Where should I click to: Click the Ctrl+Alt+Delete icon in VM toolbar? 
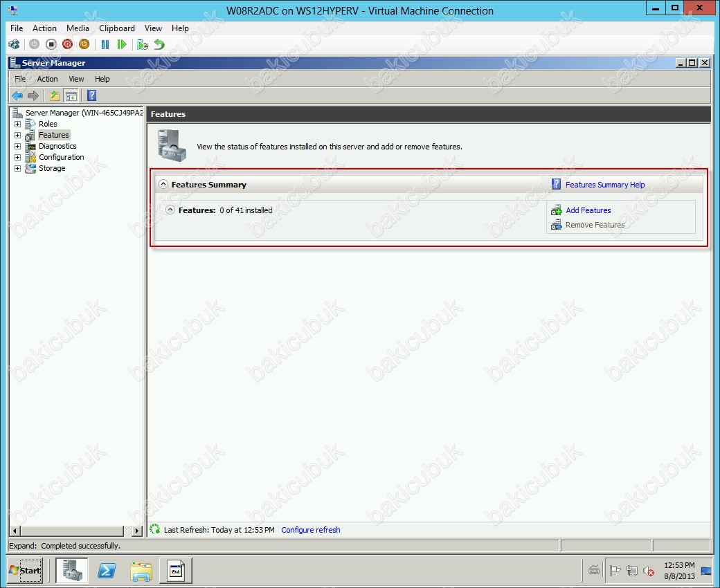pos(14,44)
